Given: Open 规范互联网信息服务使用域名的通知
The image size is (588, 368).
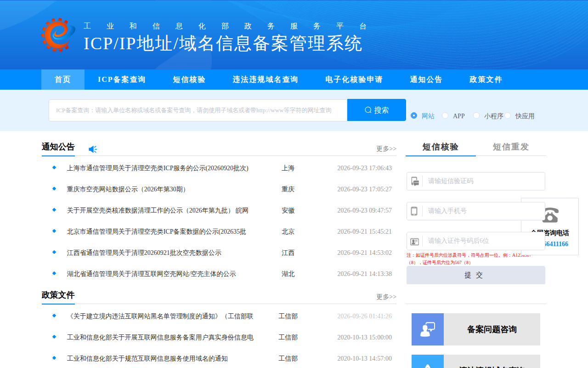Looking at the screenshot, I should [147, 359].
